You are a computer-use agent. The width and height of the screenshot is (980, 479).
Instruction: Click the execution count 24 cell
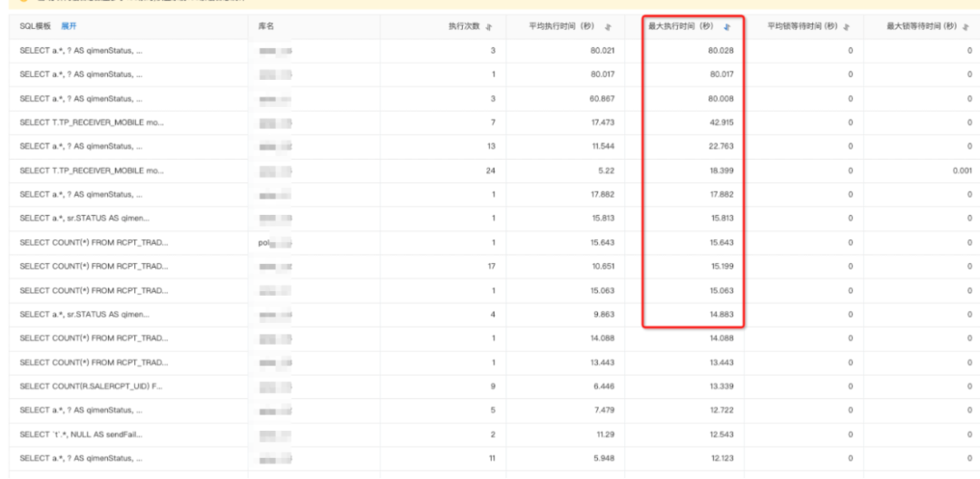click(x=491, y=171)
